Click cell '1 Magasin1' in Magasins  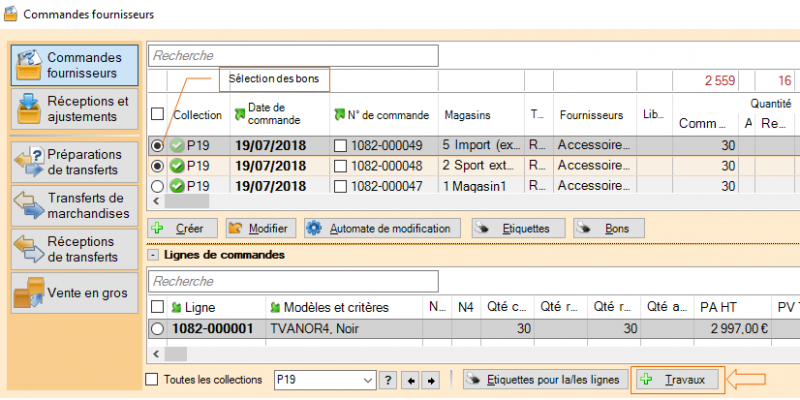(481, 186)
